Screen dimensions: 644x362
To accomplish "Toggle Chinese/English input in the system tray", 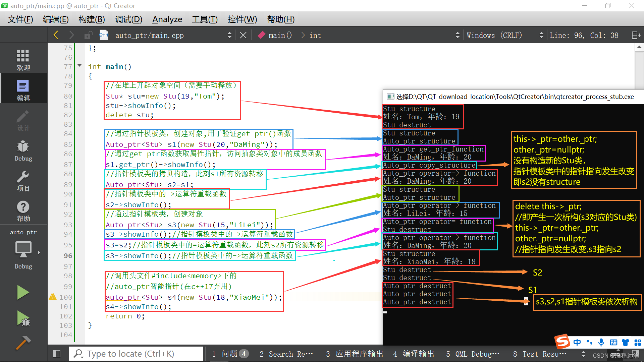I will pos(577,342).
